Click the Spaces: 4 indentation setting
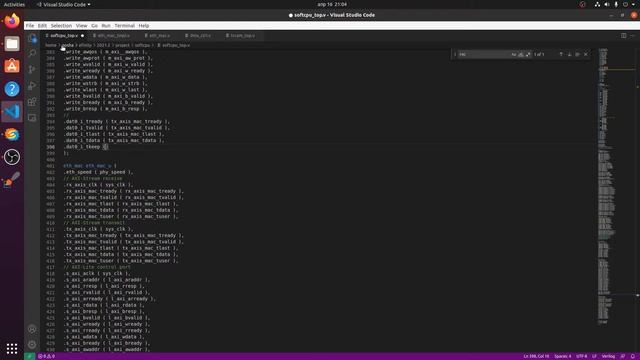Viewport: 640px width, 360px height. (x=562, y=356)
